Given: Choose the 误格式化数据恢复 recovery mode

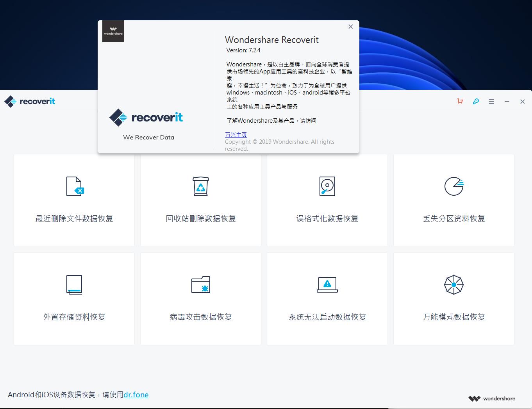Looking at the screenshot, I should coord(327,200).
